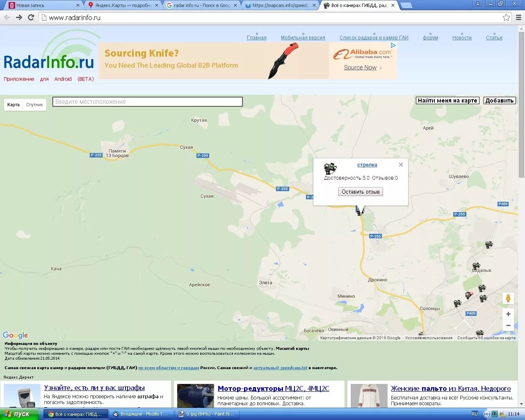Screen dimensions: 525x420
Task: Reload the page with the refresh icon
Action: coord(31,17)
